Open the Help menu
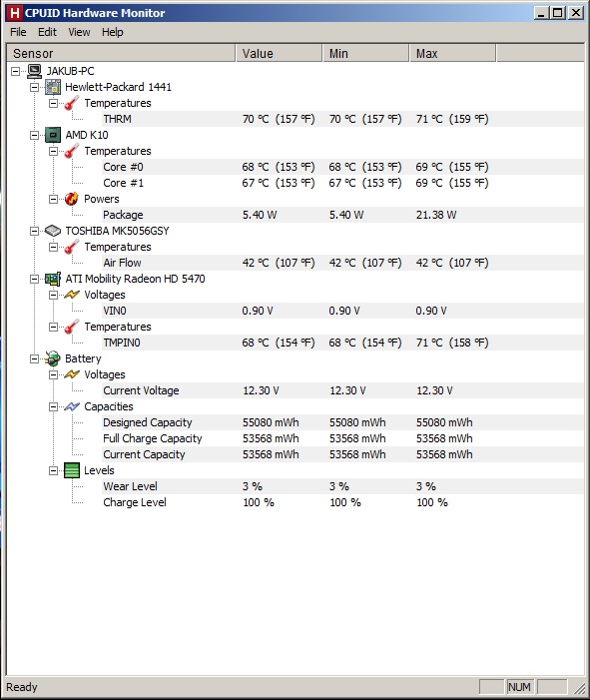 [x=113, y=32]
